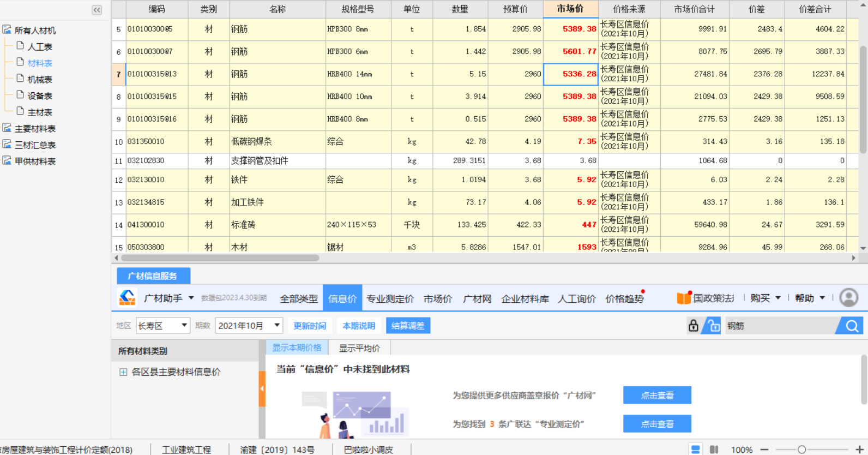Click status bar 工业建筑工程 entry
Screen dimensions: 868x455
click(x=186, y=450)
